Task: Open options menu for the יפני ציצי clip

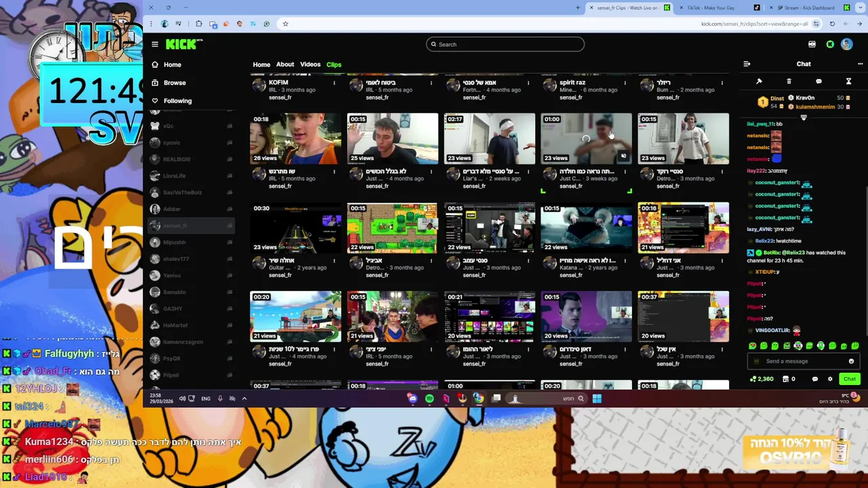Action: pos(431,349)
